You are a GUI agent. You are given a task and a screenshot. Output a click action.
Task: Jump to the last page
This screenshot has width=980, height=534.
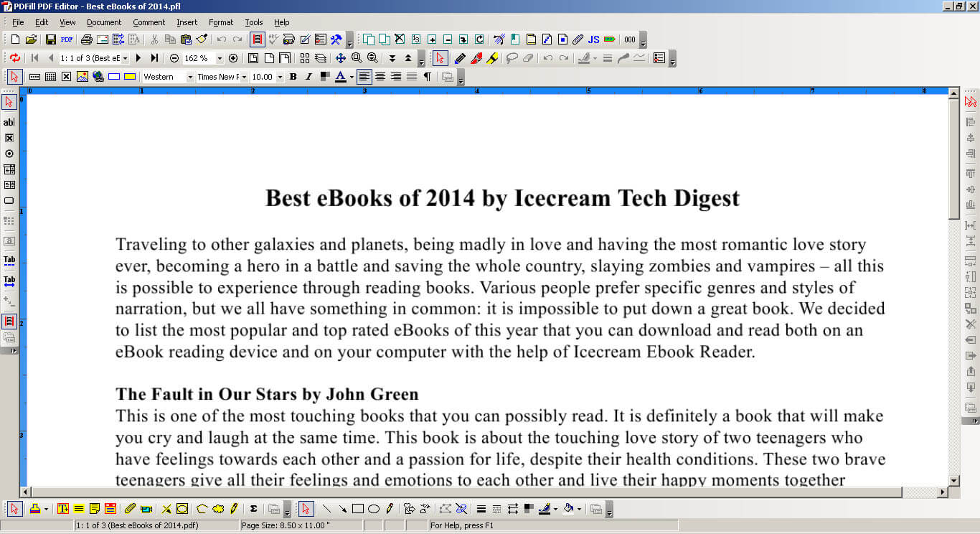(x=154, y=58)
